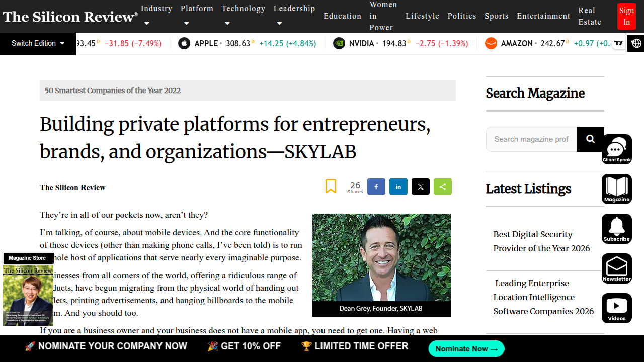644x362 pixels.
Task: Go to The Silicon Review home logo
Action: pyautogui.click(x=70, y=17)
